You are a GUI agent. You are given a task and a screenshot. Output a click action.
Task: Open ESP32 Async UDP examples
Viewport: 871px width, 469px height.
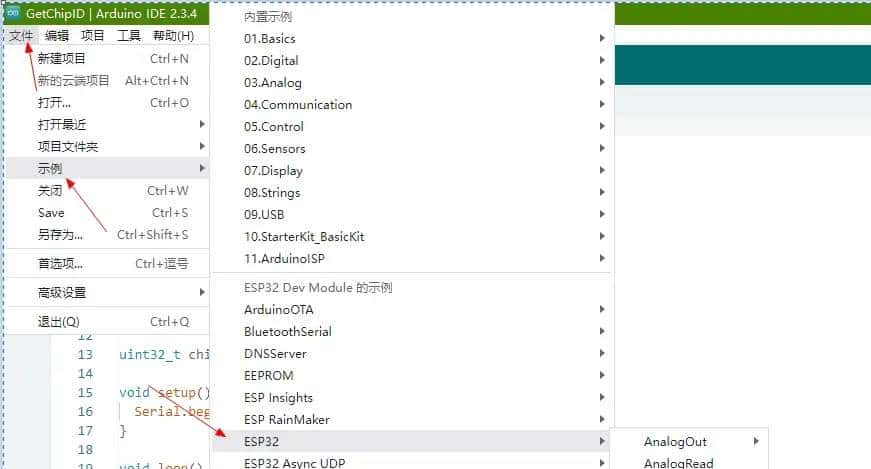pyautogui.click(x=413, y=462)
